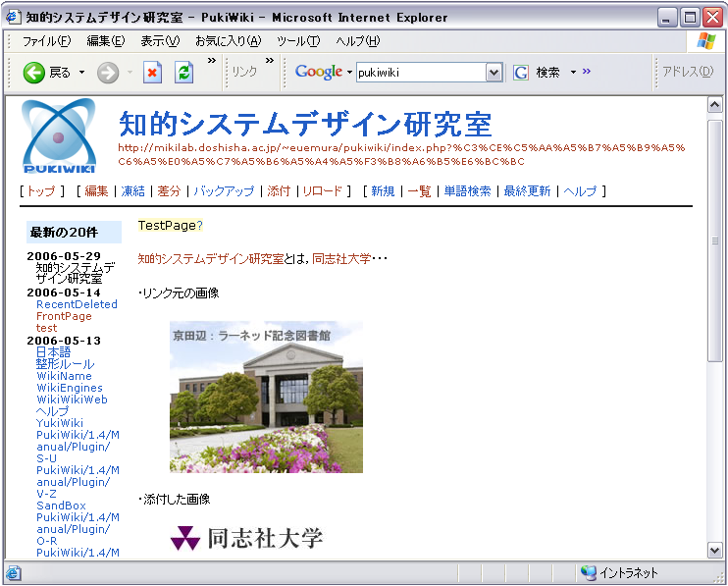Expand the standard toolbar overflow chevron
This screenshot has height=586, width=728.
point(212,60)
